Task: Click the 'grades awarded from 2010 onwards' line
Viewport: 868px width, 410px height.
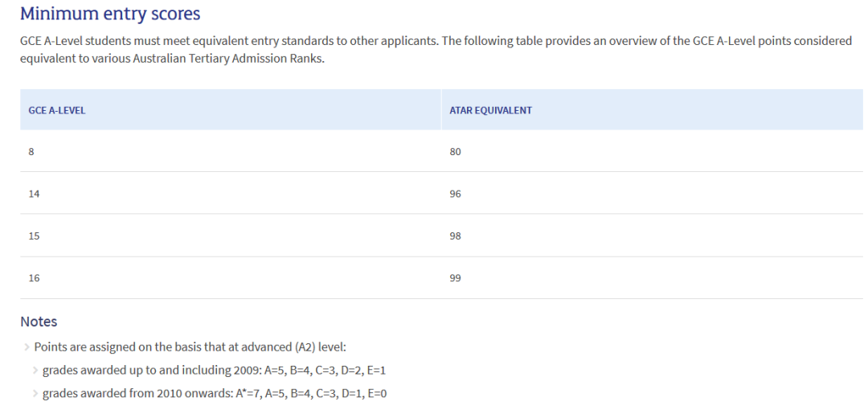Action: click(x=215, y=394)
